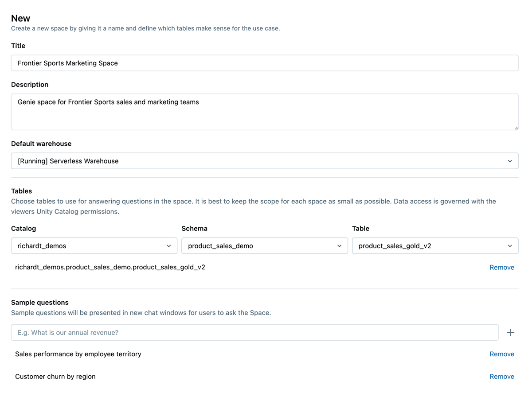The height and width of the screenshot is (393, 532).
Task: Select the Sales performance by employee territory text
Action: pyautogui.click(x=78, y=354)
